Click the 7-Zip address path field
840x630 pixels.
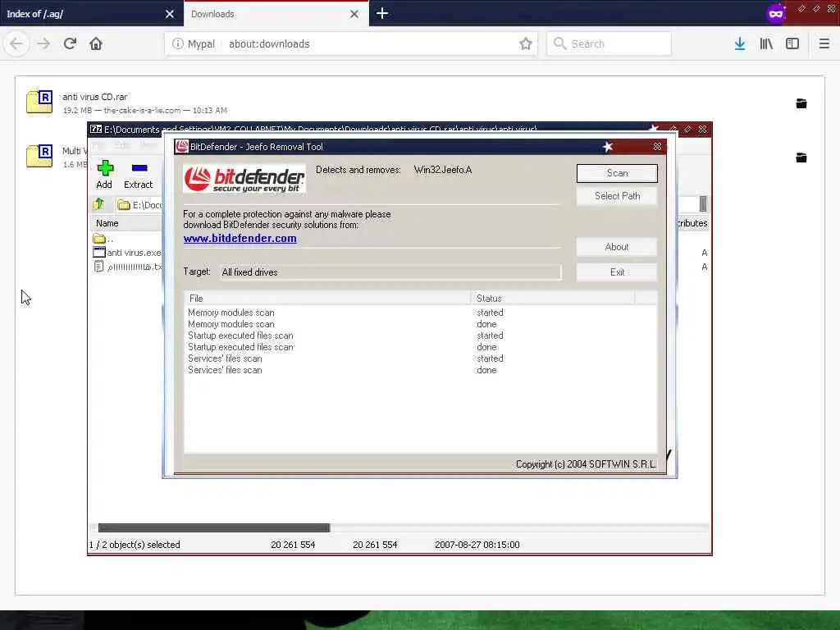coord(140,204)
